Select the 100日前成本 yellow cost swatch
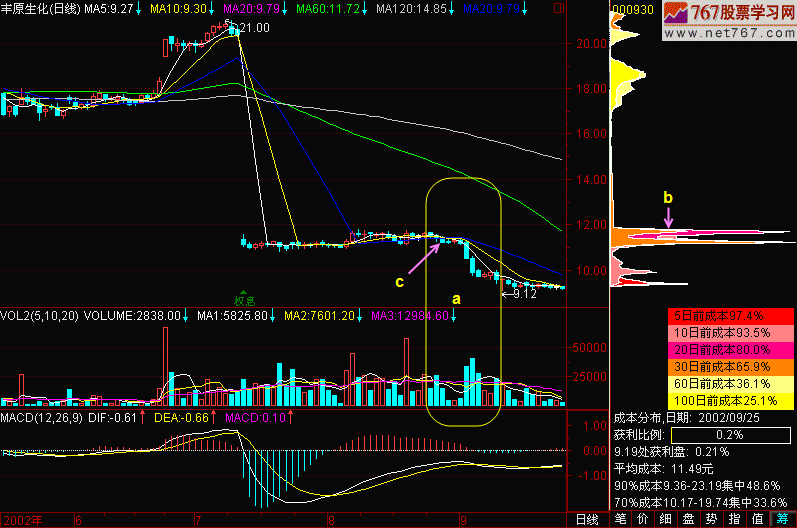The width and height of the screenshot is (797, 528). click(729, 401)
